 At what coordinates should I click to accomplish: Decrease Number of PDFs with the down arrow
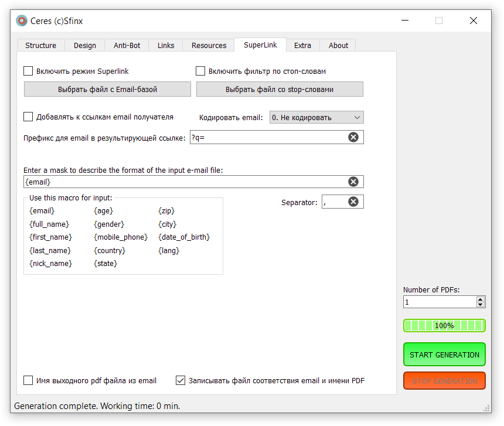(481, 305)
